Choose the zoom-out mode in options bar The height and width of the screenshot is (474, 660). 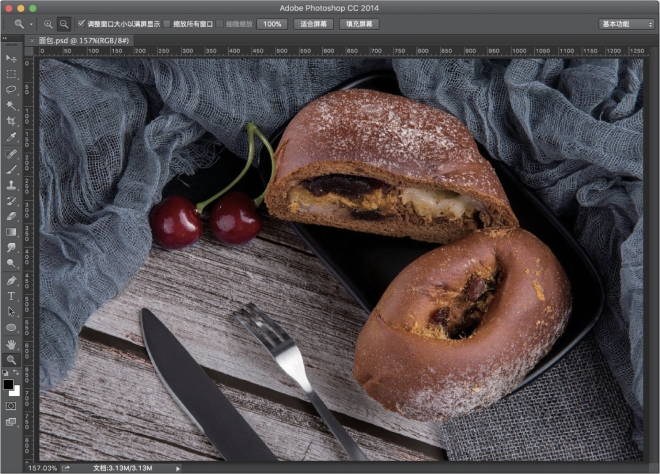pyautogui.click(x=64, y=24)
